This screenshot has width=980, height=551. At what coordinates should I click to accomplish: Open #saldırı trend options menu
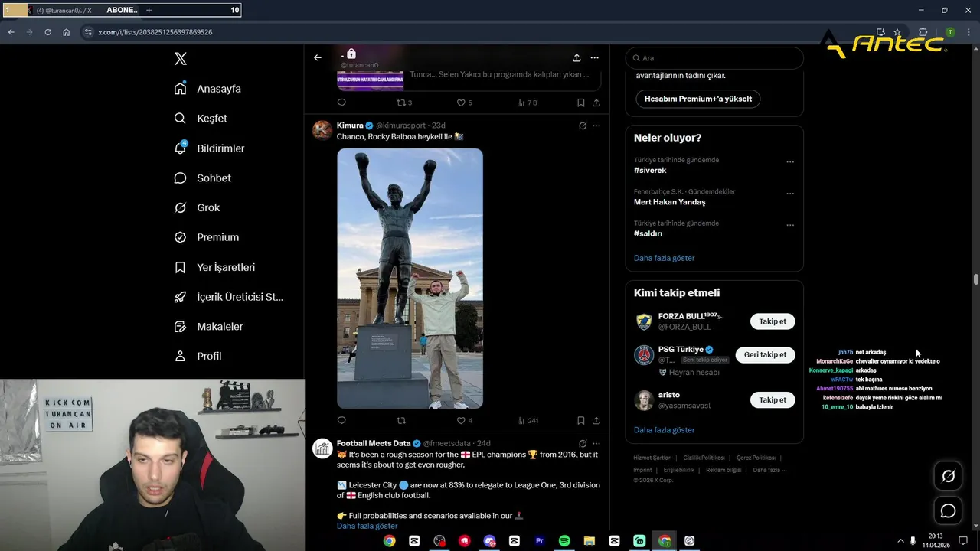(x=790, y=225)
